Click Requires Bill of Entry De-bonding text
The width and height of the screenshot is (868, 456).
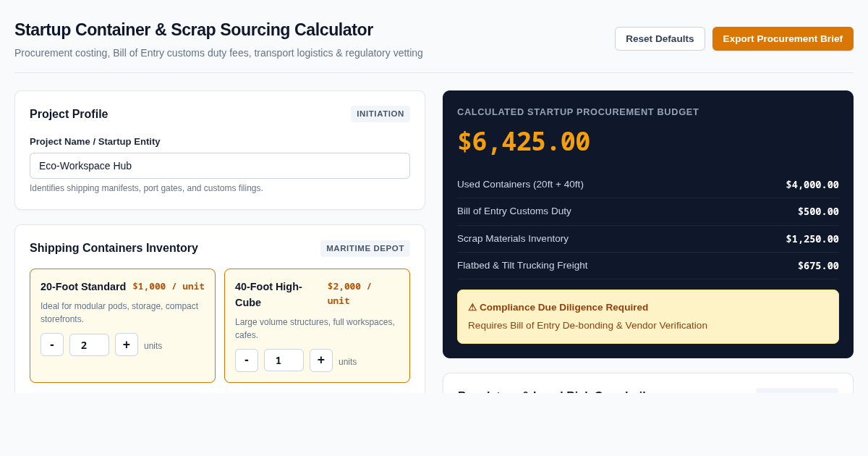point(587,326)
